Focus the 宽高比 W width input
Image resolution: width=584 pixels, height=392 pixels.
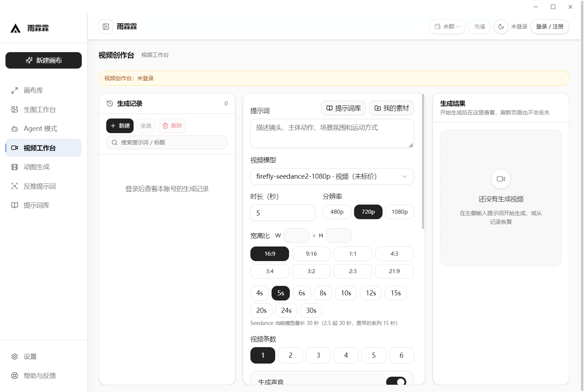point(296,236)
